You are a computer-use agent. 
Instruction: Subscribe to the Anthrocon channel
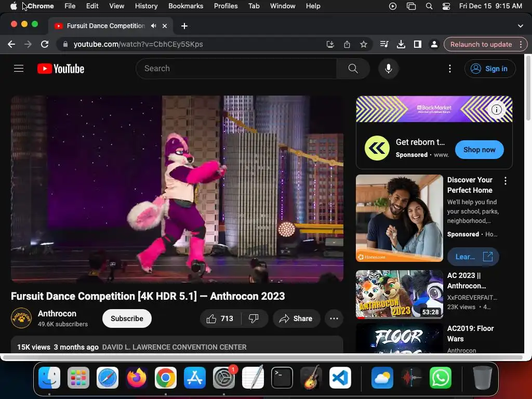point(127,318)
